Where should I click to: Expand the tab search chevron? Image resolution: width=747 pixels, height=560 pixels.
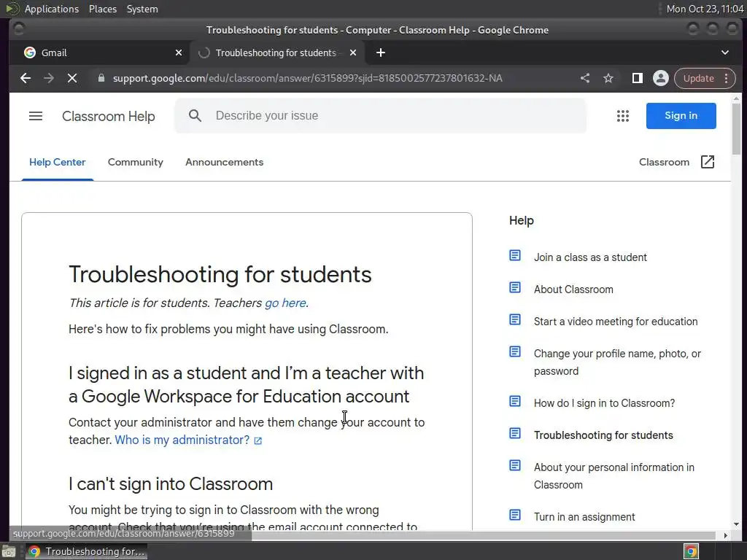(724, 52)
